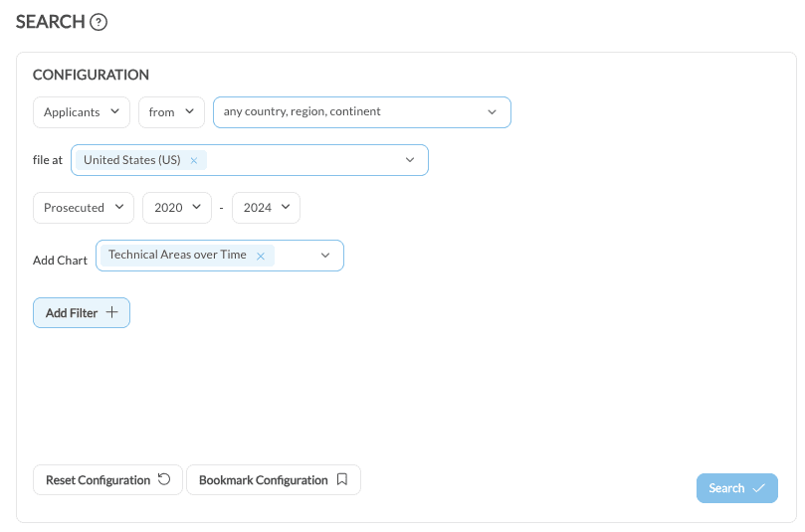805x532 pixels.
Task: Click the checkmark icon on the Search button
Action: tap(759, 488)
